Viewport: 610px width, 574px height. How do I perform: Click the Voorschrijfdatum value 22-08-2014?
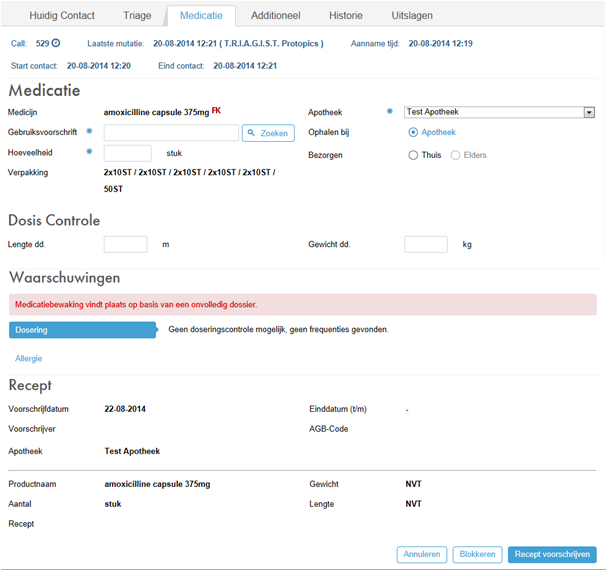pyautogui.click(x=125, y=409)
